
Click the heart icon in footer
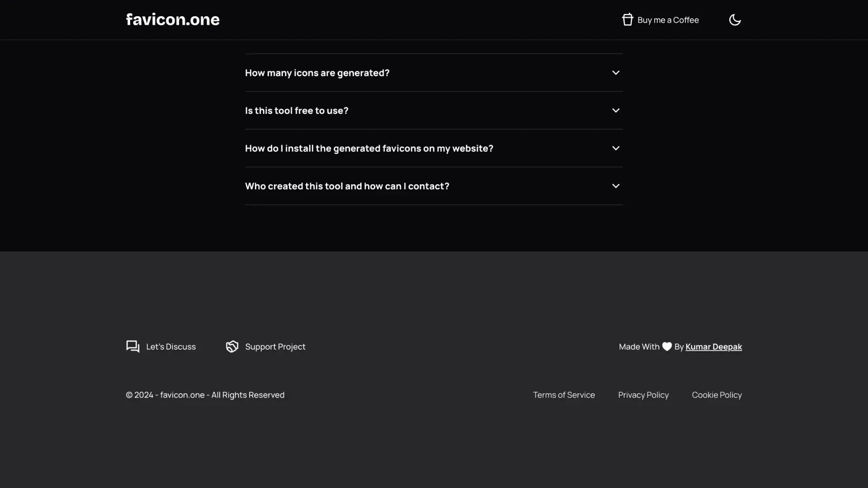coord(667,347)
